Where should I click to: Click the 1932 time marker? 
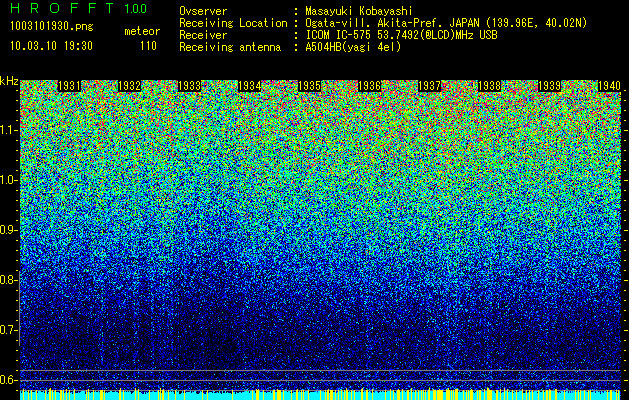pos(129,86)
